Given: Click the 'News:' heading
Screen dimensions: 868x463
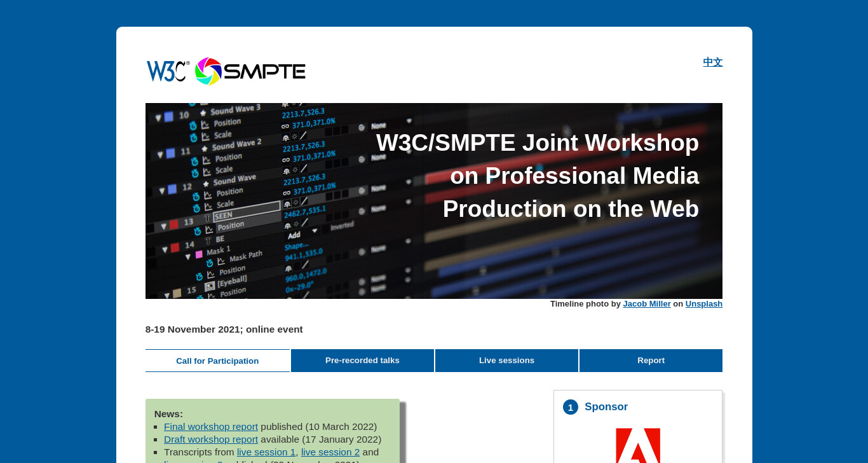Looking at the screenshot, I should point(168,414).
